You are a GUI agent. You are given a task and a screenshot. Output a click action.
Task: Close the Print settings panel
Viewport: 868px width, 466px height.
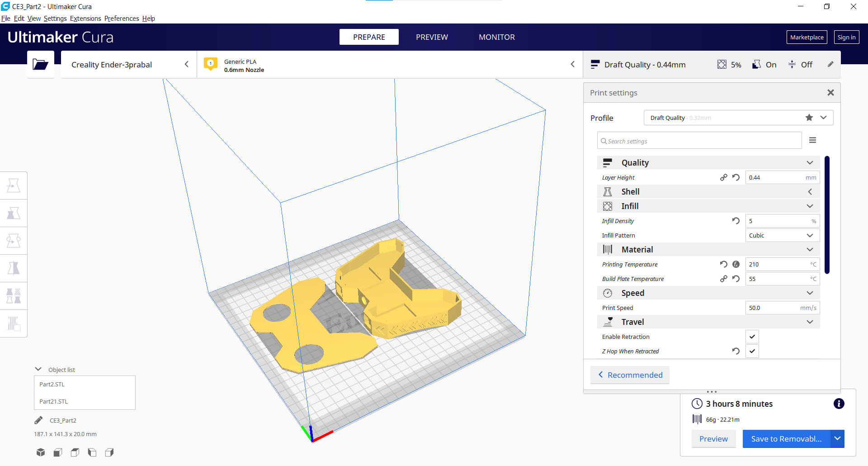(x=830, y=92)
